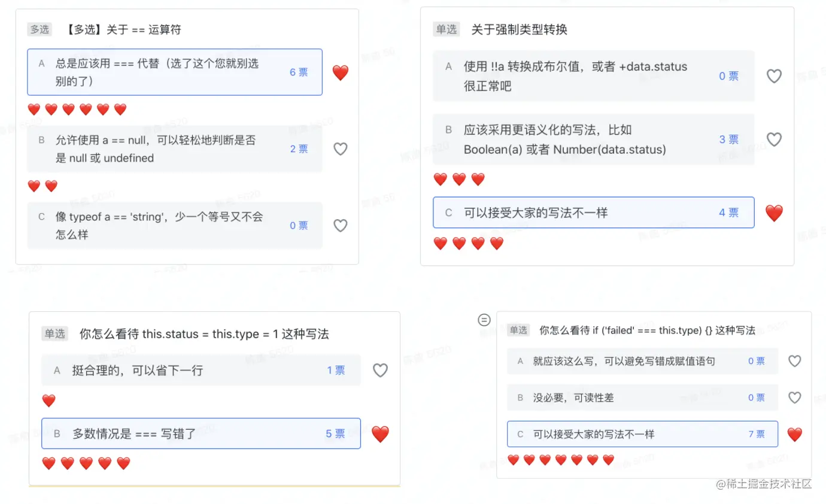The height and width of the screenshot is (504, 826).
Task: Like '就应该这么写，可以避免写错成赋值语句' via heart
Action: pyautogui.click(x=794, y=361)
